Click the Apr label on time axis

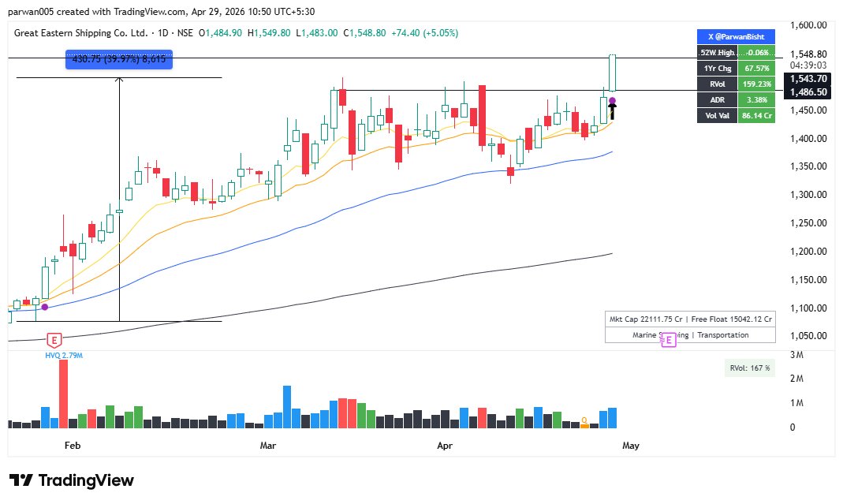coord(445,446)
